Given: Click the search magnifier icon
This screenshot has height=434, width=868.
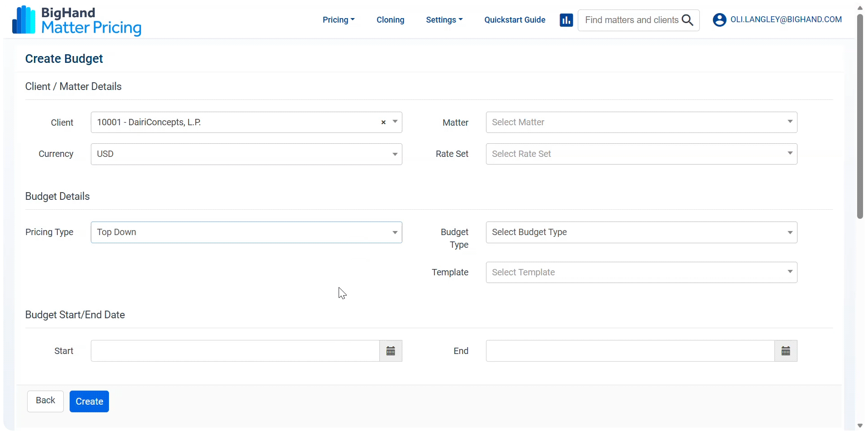Looking at the screenshot, I should pos(687,20).
